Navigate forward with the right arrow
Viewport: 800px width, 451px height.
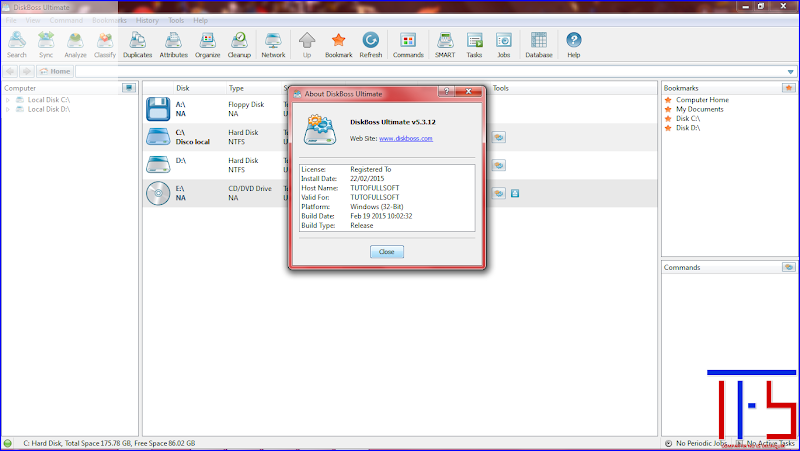[27, 71]
